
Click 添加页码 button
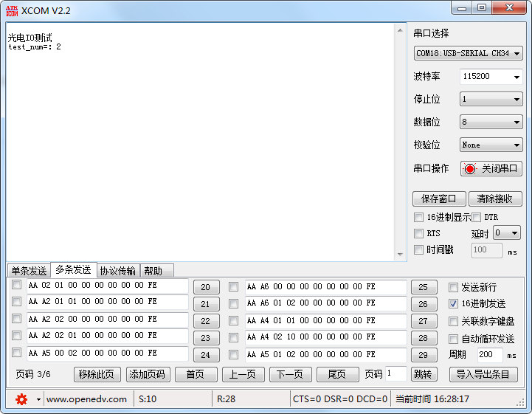(x=148, y=375)
